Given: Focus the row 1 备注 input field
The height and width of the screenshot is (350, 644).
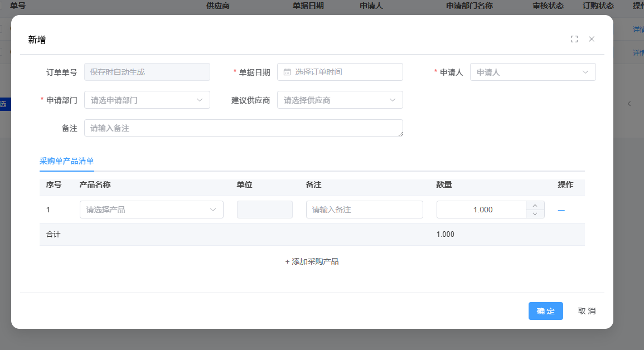Looking at the screenshot, I should point(364,210).
